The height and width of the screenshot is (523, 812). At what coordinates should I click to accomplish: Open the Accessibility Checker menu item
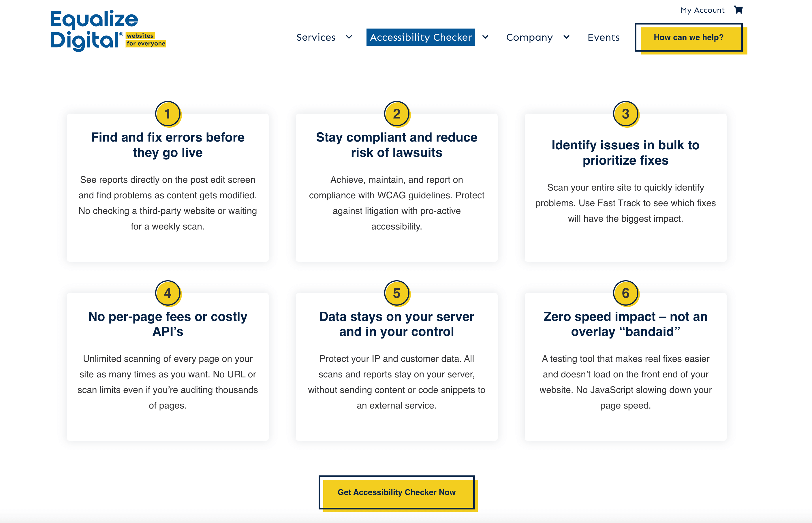coord(420,37)
